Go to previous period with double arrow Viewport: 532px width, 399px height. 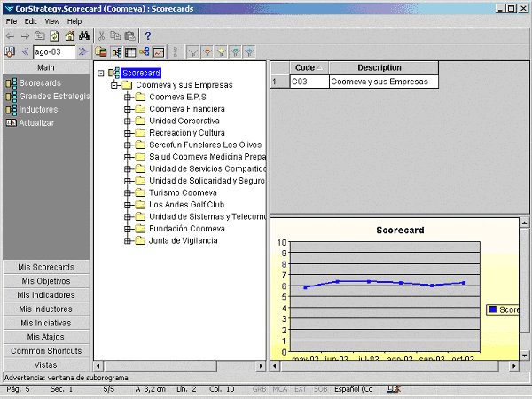coord(25,52)
